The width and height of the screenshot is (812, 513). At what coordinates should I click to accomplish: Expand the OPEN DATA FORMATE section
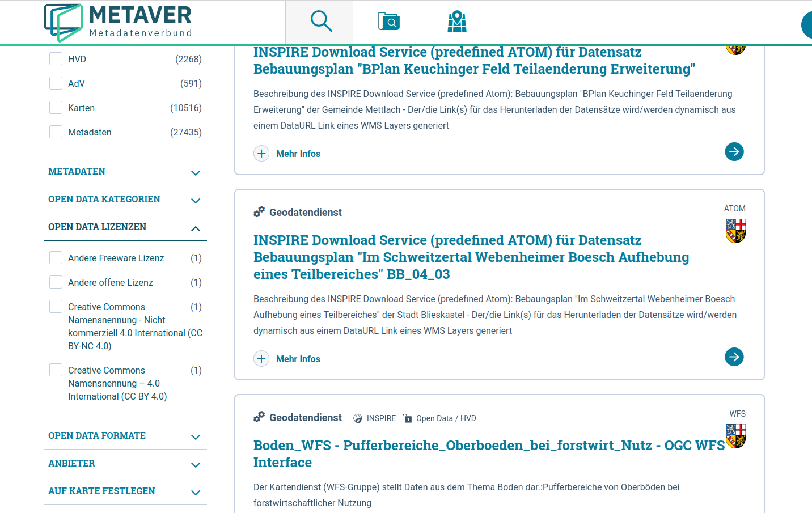tap(125, 436)
